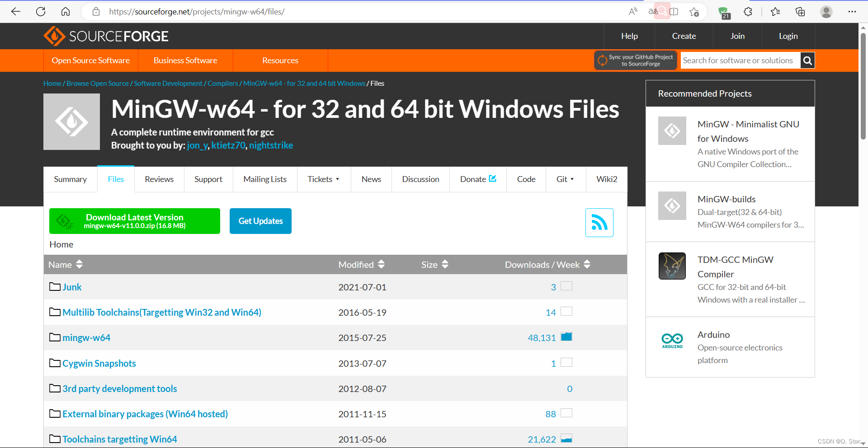Open the Support tab
The height and width of the screenshot is (448, 868).
tap(208, 179)
